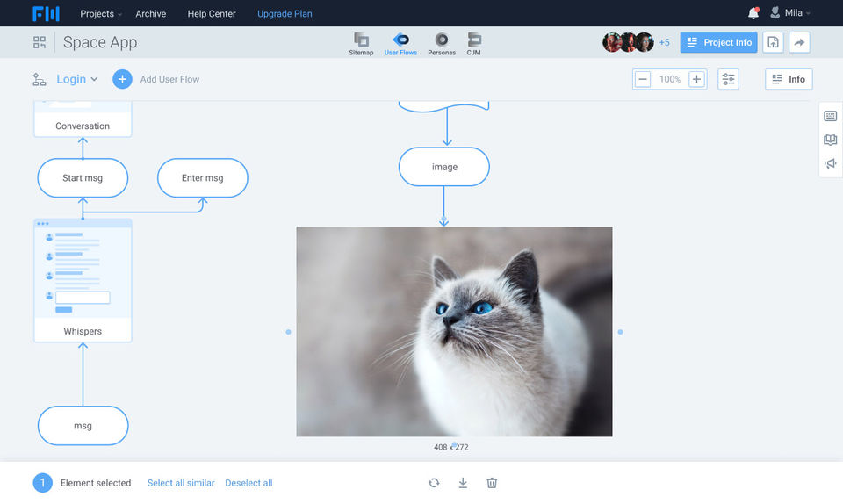Open the Mila user menu
Screen dimensions: 843x504
[x=790, y=13]
